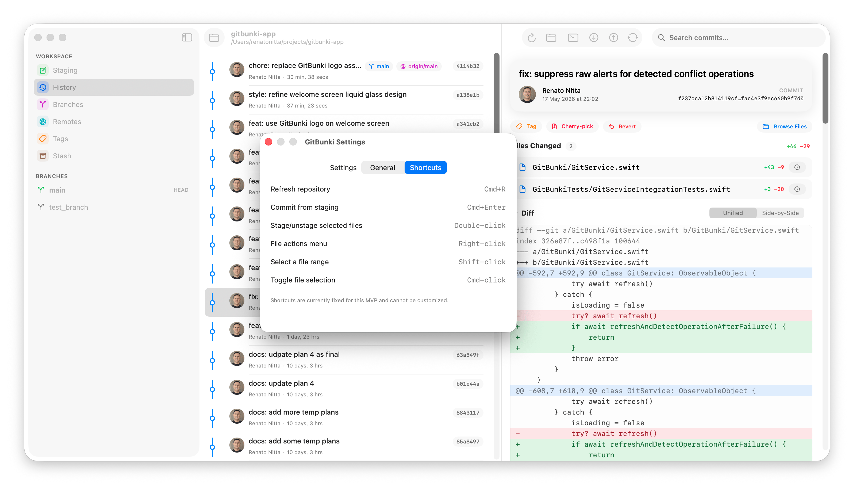Click the file icon for GitServiceIntegrationTests.swift
Viewport: 868px width, 490px height.
523,189
